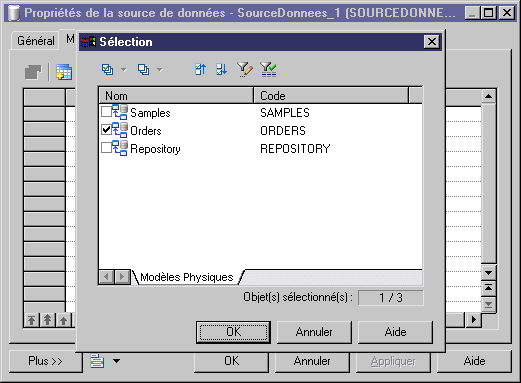Image resolution: width=521 pixels, height=383 pixels.
Task: Click Appliquer in the properties window
Action: coord(393,361)
